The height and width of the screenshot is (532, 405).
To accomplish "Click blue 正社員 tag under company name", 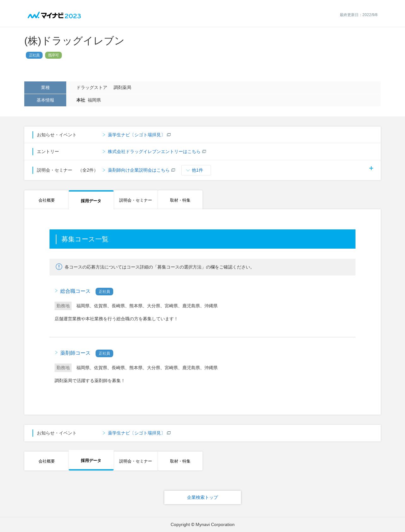I will coord(34,55).
